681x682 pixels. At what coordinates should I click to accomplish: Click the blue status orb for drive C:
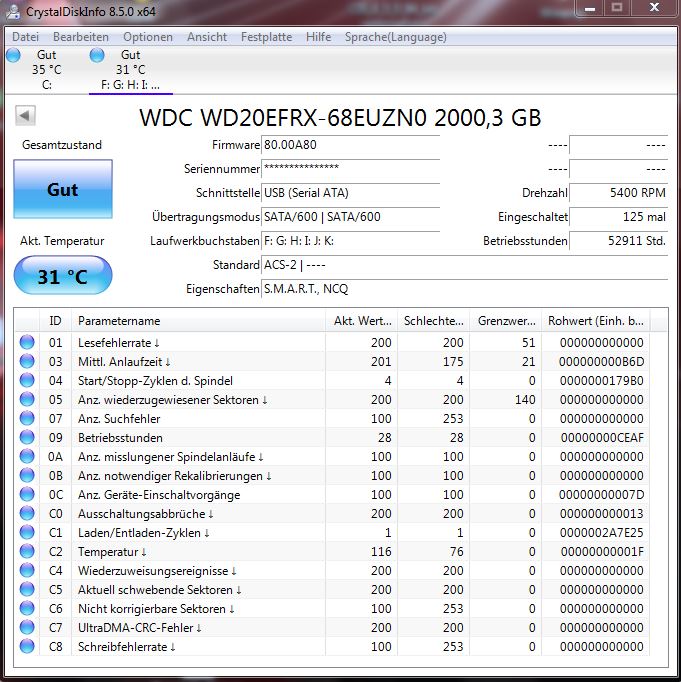pyautogui.click(x=13, y=55)
